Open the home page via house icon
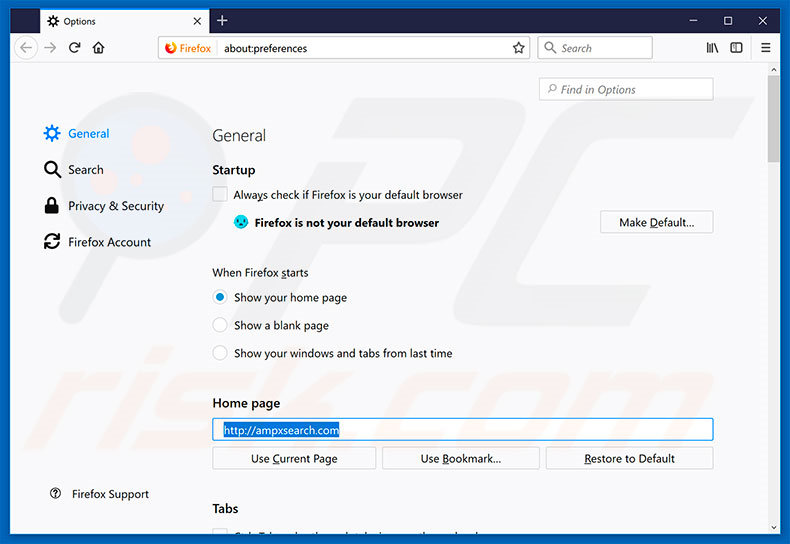790x544 pixels. click(x=99, y=48)
